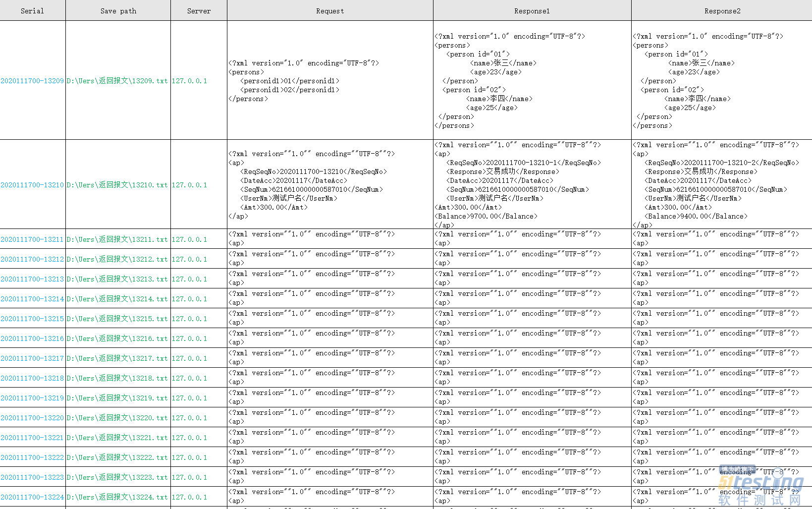This screenshot has height=509, width=812.
Task: Select the Response1 cell of row 13224
Action: point(532,497)
